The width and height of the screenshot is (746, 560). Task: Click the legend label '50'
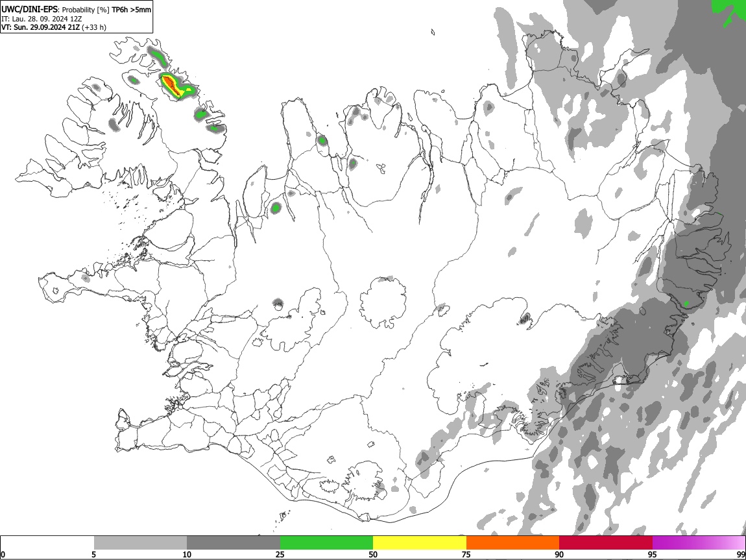[x=373, y=555]
